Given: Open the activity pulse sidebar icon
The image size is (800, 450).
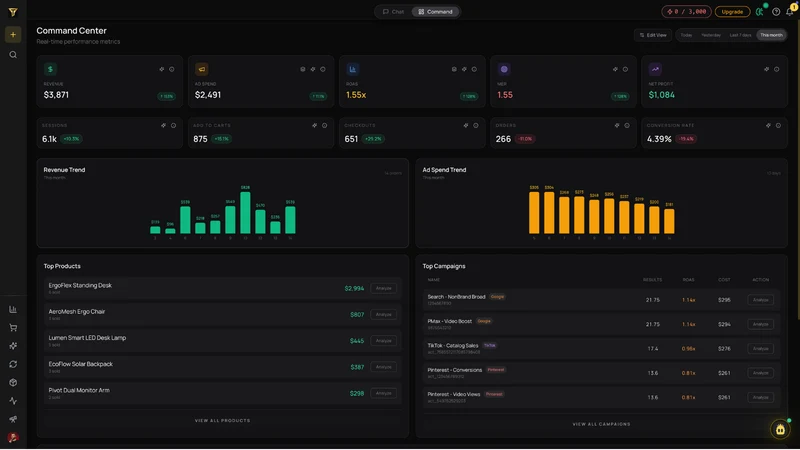Looking at the screenshot, I should (x=13, y=401).
